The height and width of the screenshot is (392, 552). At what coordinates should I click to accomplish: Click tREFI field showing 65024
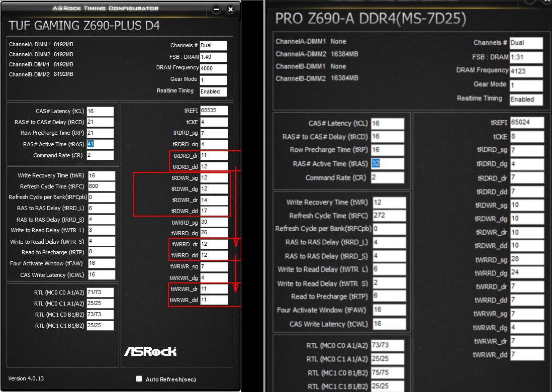pyautogui.click(x=527, y=123)
